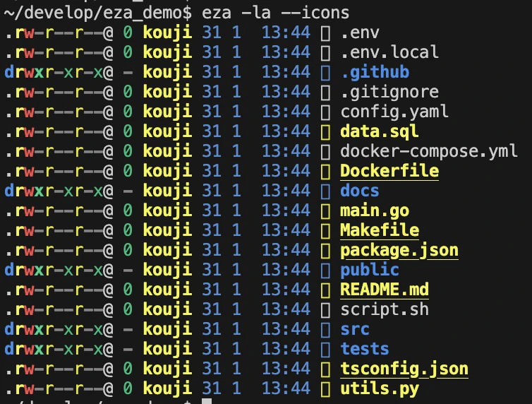This screenshot has height=404, width=532.
Task: Click the Makefile entry name
Action: tap(380, 230)
